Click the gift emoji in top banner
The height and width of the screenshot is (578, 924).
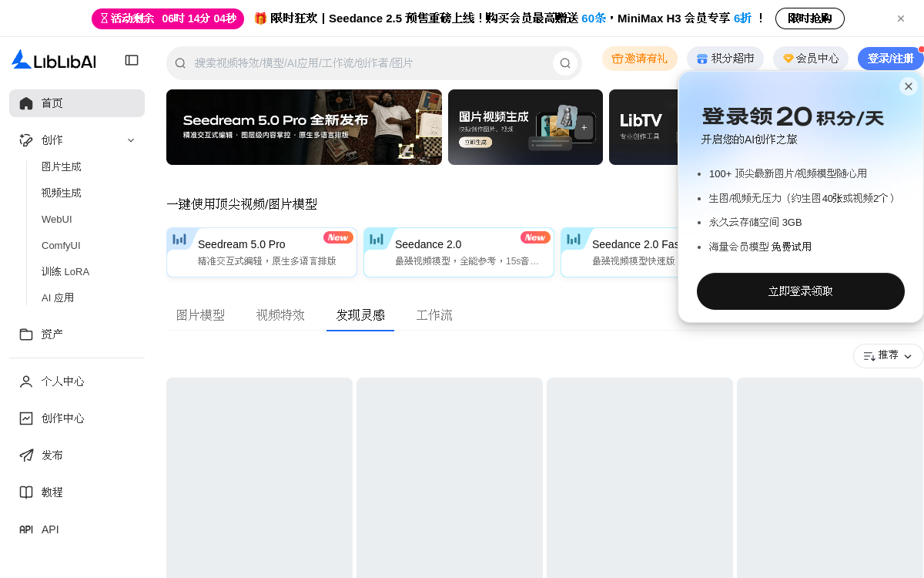(x=260, y=18)
